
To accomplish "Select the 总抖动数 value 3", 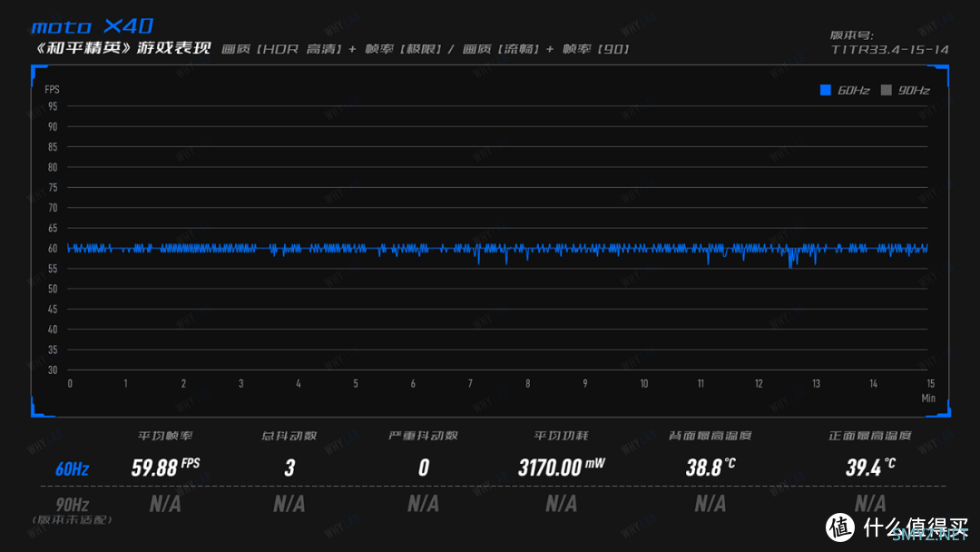I will 289,468.
